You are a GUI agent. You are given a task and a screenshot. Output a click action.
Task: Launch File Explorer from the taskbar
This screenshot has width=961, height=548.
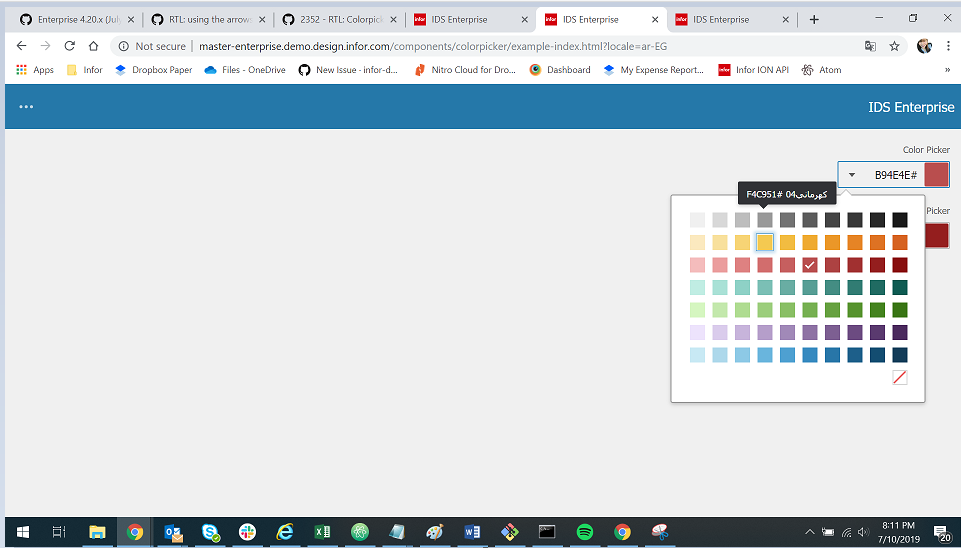pyautogui.click(x=97, y=531)
